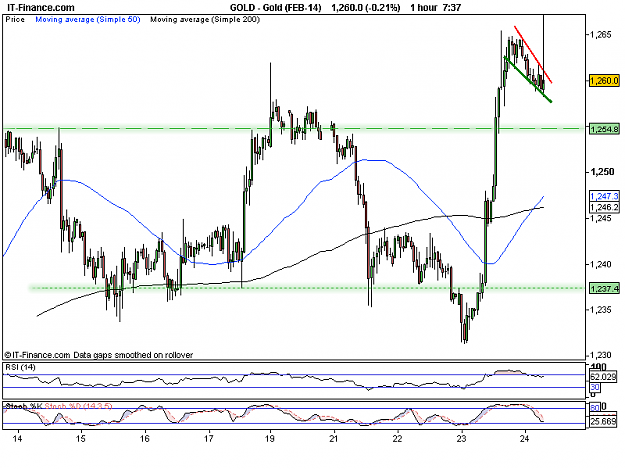
Task: Click the date label 22 on time axis
Action: pyautogui.click(x=397, y=439)
